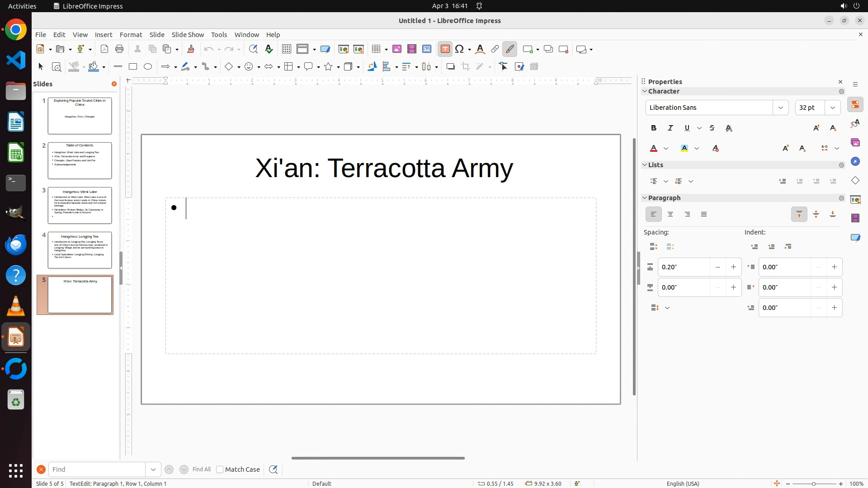Enable the Match Case checkbox
Viewport: 868px width, 488px height.
pyautogui.click(x=220, y=469)
